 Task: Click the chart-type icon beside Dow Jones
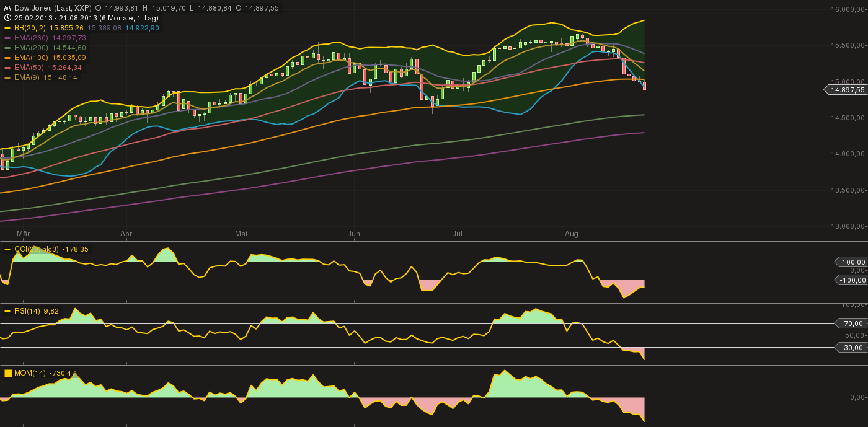(7, 8)
